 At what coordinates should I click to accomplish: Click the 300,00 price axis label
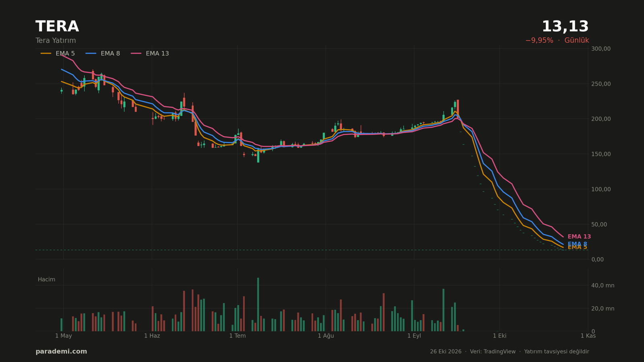[601, 49]
